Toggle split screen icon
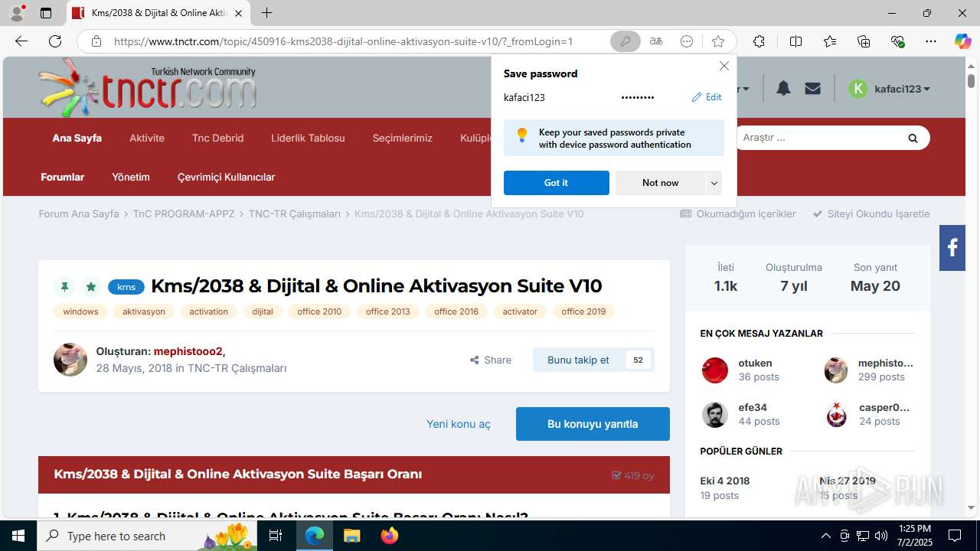980x551 pixels. [795, 41]
